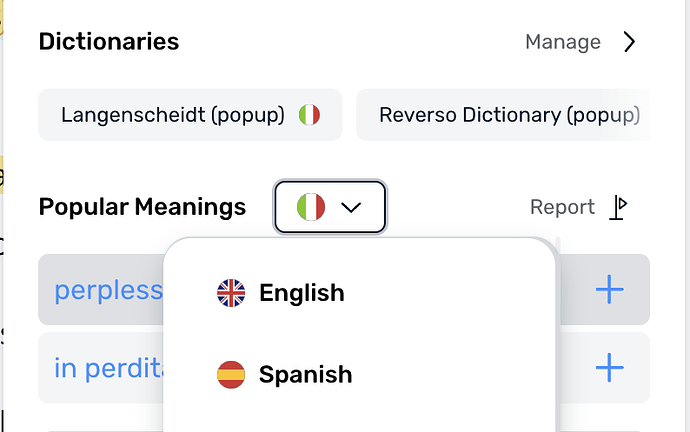The image size is (690, 432).
Task: Click the Italian flag inside the language selector
Action: tap(311, 207)
